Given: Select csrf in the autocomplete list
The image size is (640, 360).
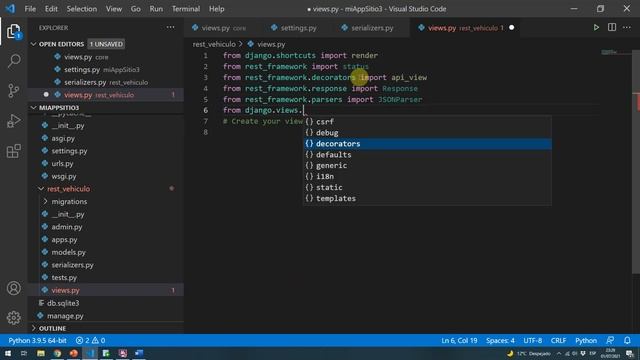Looking at the screenshot, I should coord(427,122).
